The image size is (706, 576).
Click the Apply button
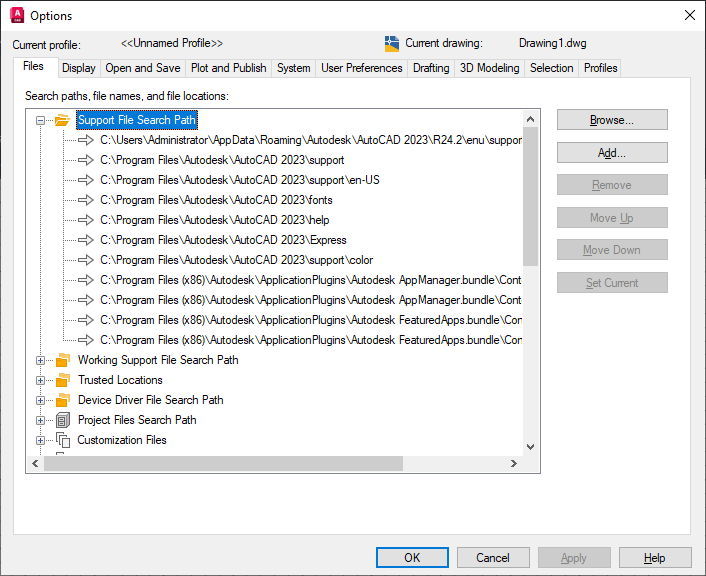(x=574, y=558)
